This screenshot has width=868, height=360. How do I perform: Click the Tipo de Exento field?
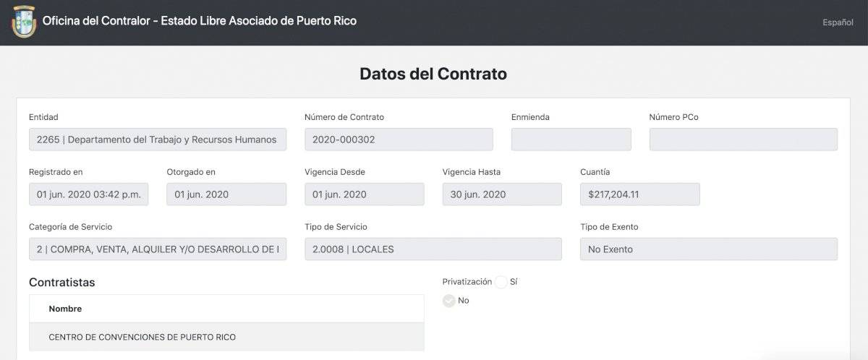pyautogui.click(x=709, y=249)
